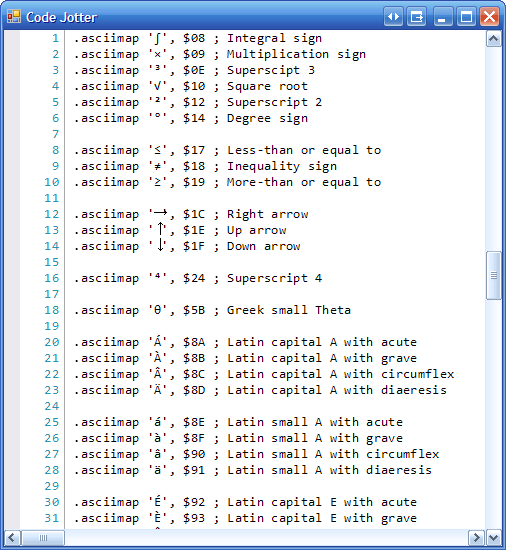Image resolution: width=506 pixels, height=550 pixels.
Task: Click 'Latin capital A with circumflex' comment
Action: pos(340,374)
